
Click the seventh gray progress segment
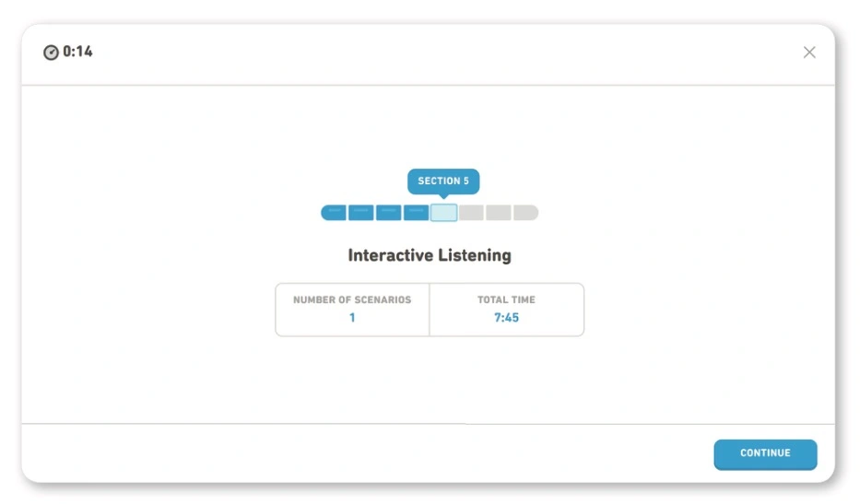499,213
